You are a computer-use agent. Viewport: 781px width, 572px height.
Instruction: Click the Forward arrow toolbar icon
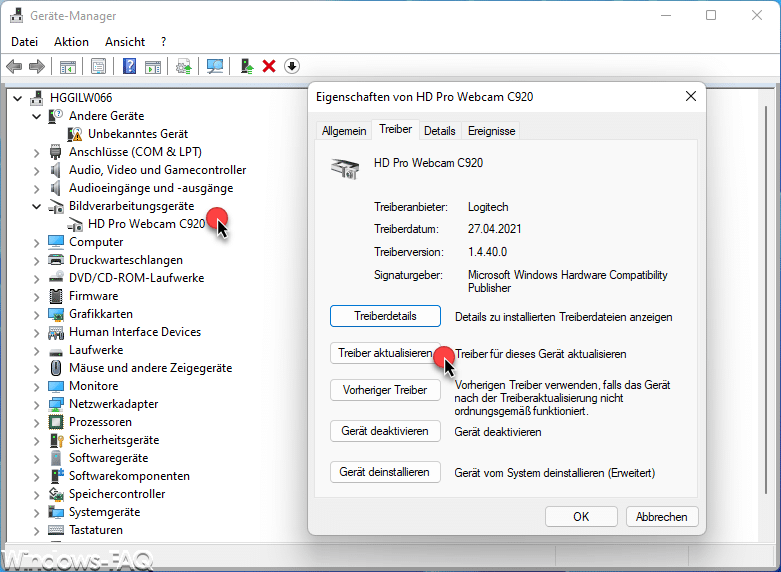(37, 66)
